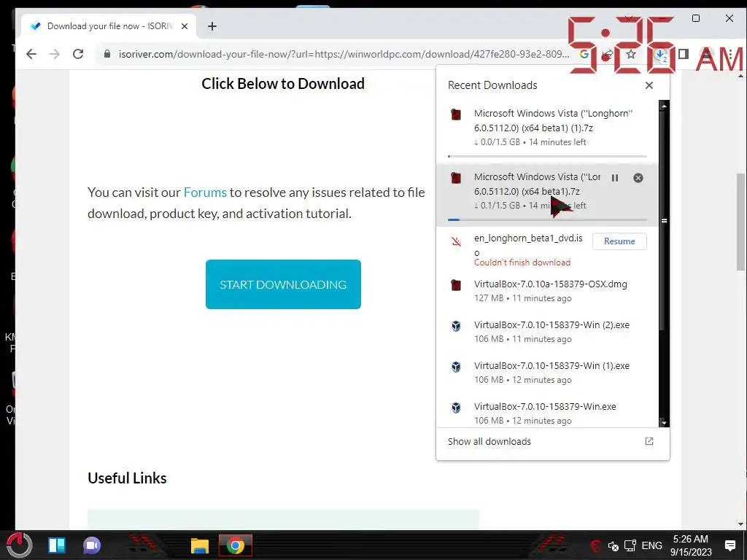Click the Vista beta1.7z download progress bar
The width and height of the screenshot is (747, 560).
coord(547,219)
